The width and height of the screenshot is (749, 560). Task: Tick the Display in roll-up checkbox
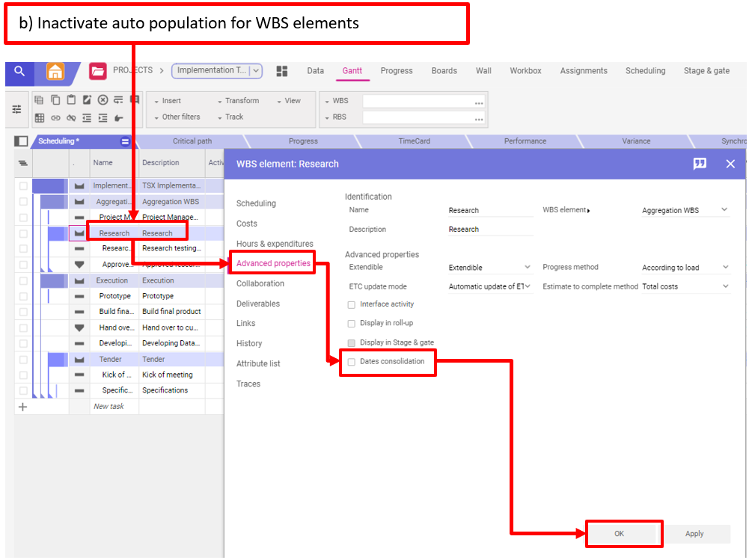coord(352,324)
